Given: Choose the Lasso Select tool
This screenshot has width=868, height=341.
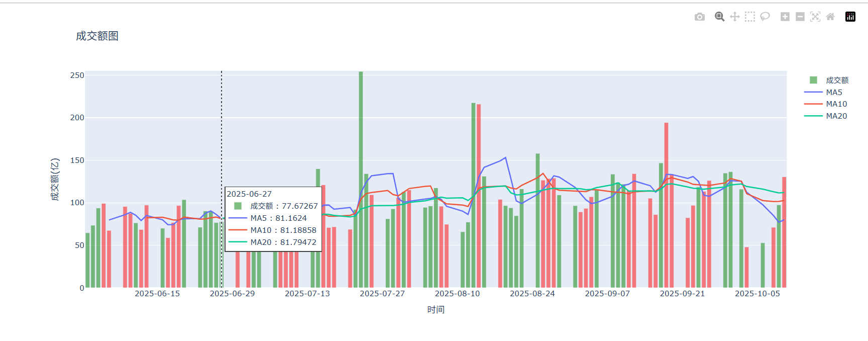Looking at the screenshot, I should pyautogui.click(x=765, y=17).
